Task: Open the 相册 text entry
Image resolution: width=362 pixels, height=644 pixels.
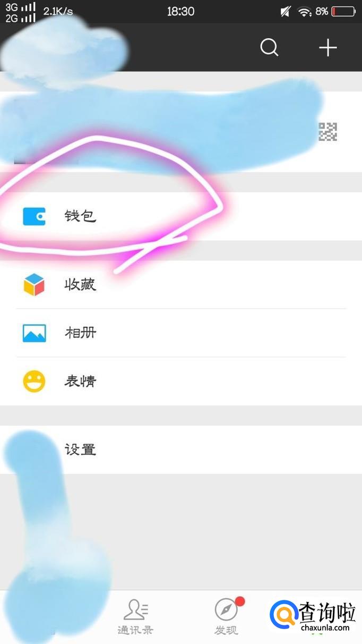Action: coord(80,333)
